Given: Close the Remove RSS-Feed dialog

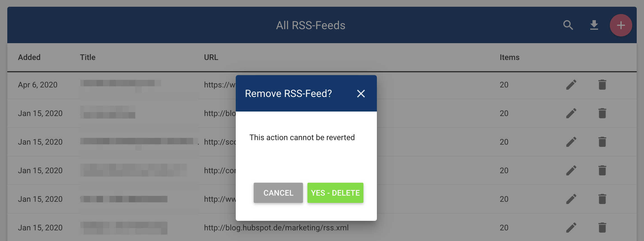Looking at the screenshot, I should point(361,94).
